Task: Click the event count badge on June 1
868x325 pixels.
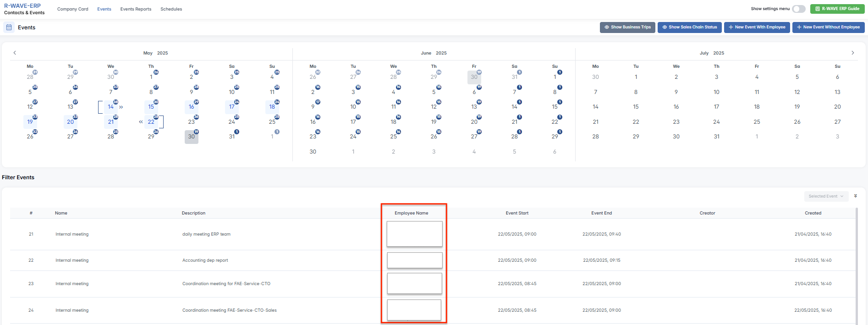Action: click(x=560, y=72)
